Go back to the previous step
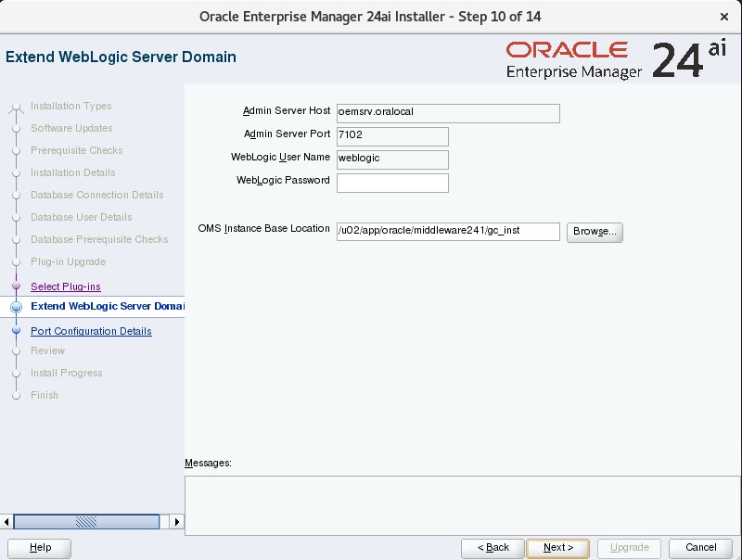742x560 pixels. (x=493, y=548)
